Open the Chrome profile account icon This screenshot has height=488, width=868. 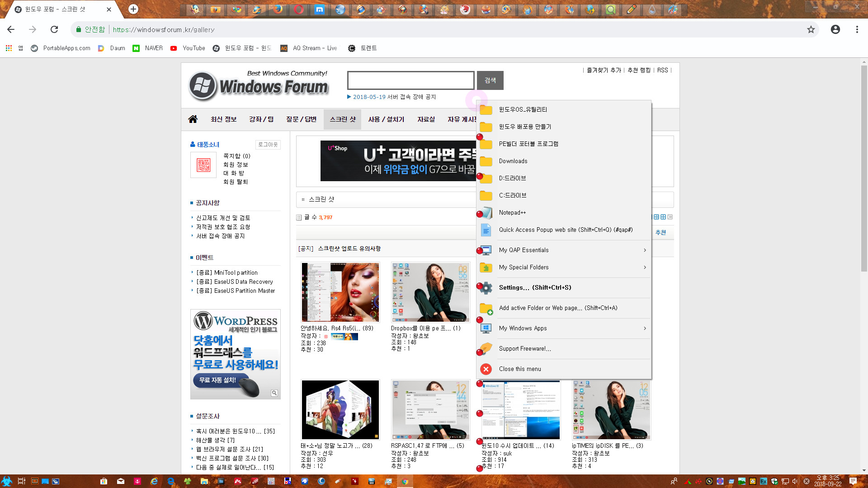pyautogui.click(x=835, y=29)
